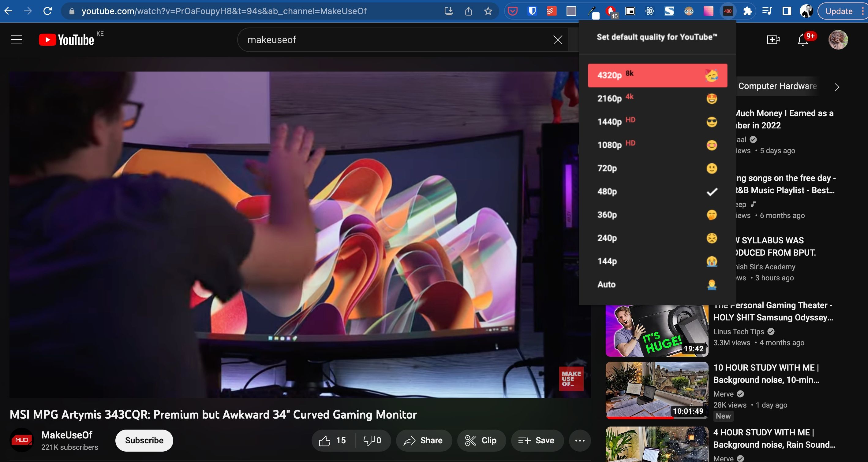Subscribe to MakeUseOf channel
The width and height of the screenshot is (868, 462).
(x=144, y=441)
